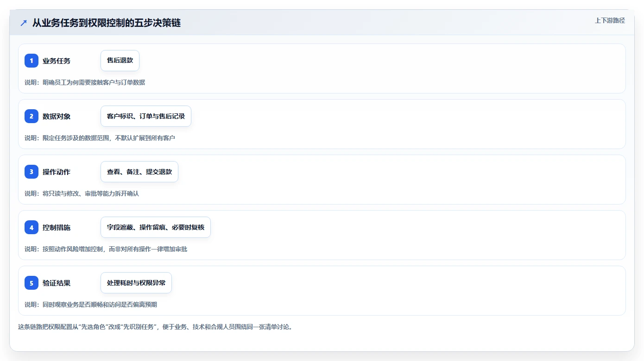
Task: Click the step 3 number badge
Action: [x=32, y=172]
